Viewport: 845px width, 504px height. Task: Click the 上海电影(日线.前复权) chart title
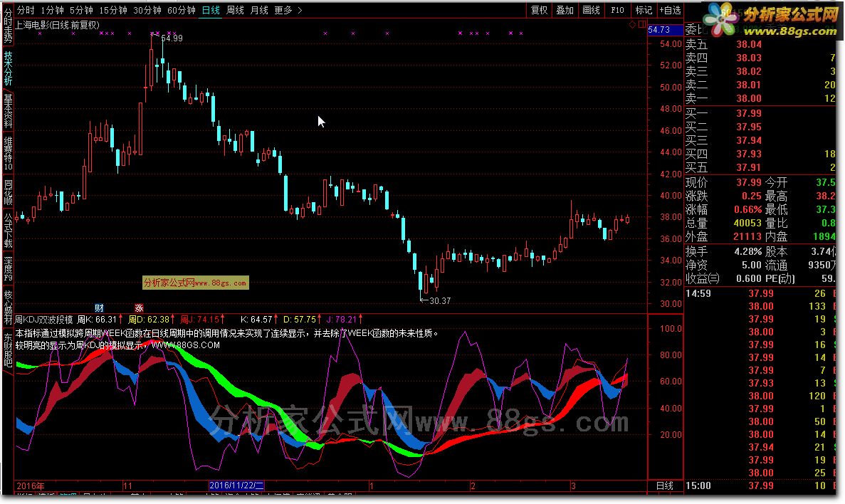click(58, 25)
